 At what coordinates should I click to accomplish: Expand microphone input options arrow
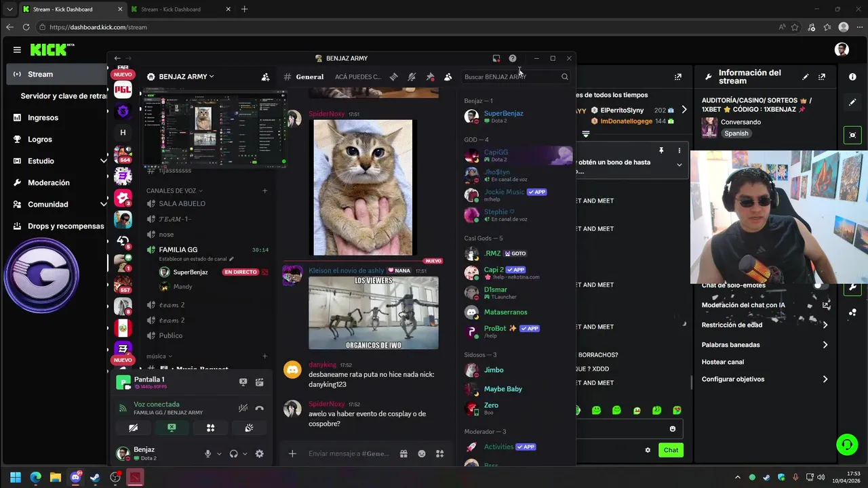219,454
